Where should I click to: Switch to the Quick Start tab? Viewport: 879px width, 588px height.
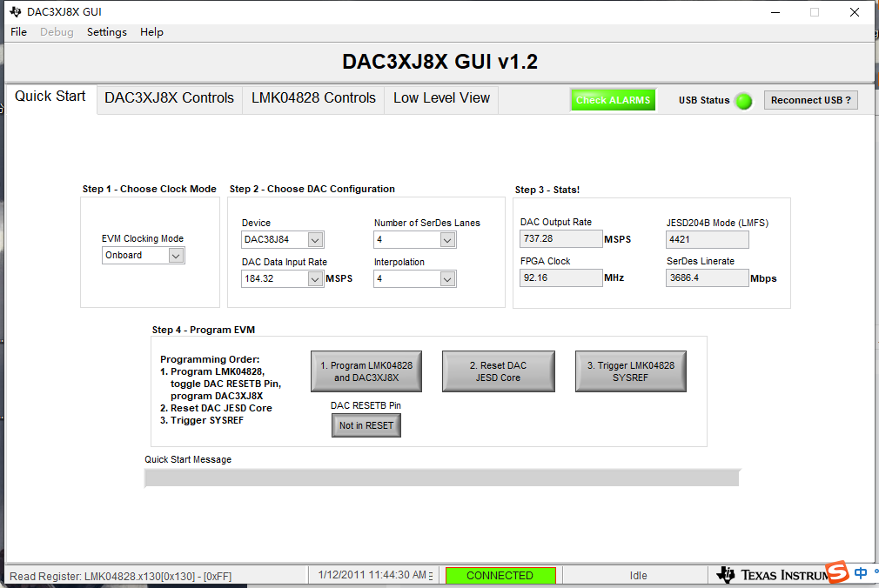(x=50, y=97)
